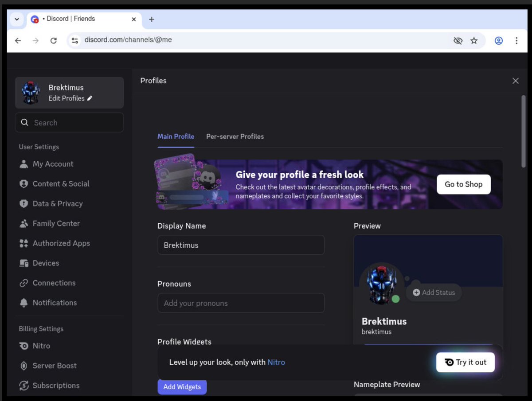
Task: Open the Subscriptions page
Action: (69, 385)
